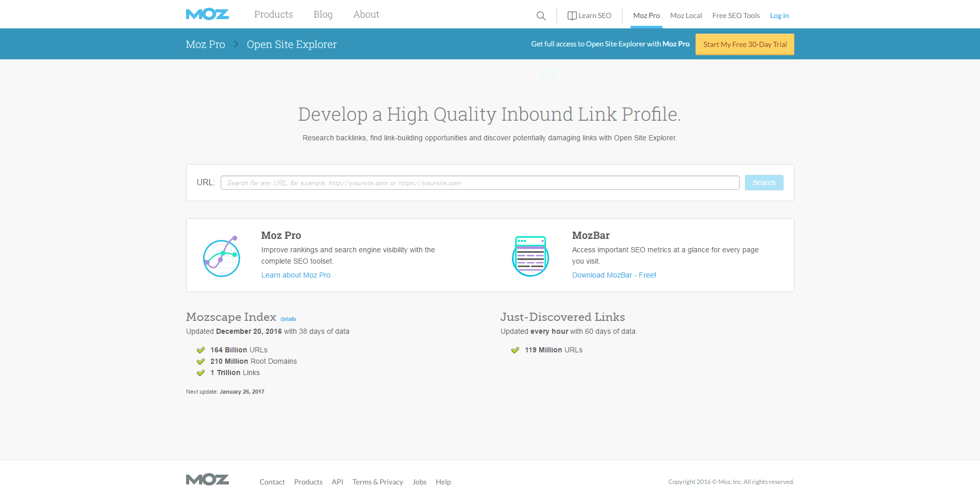Open the Products menu
Image resolution: width=980 pixels, height=502 pixels.
click(x=273, y=14)
